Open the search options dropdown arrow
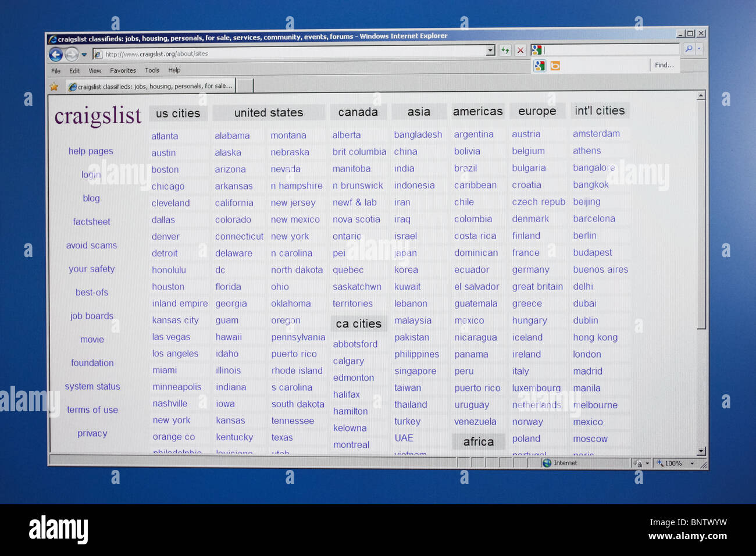Screen dimensions: 756x556 [x=699, y=49]
